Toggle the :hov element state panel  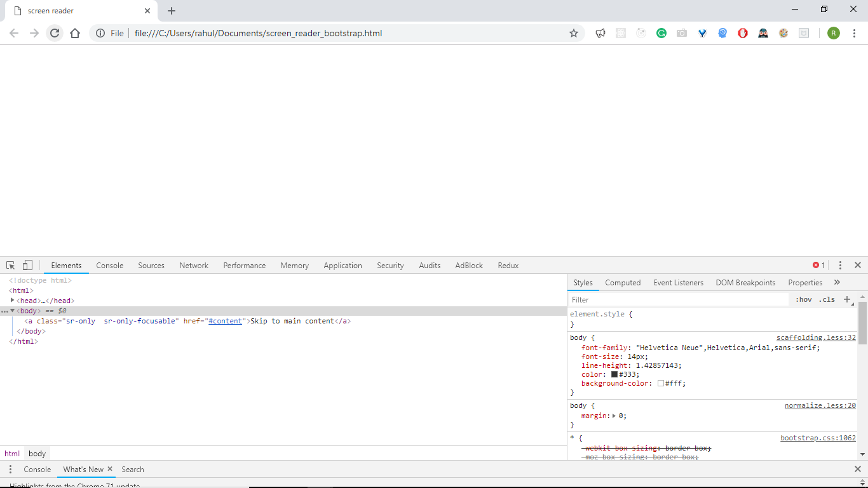(x=803, y=300)
